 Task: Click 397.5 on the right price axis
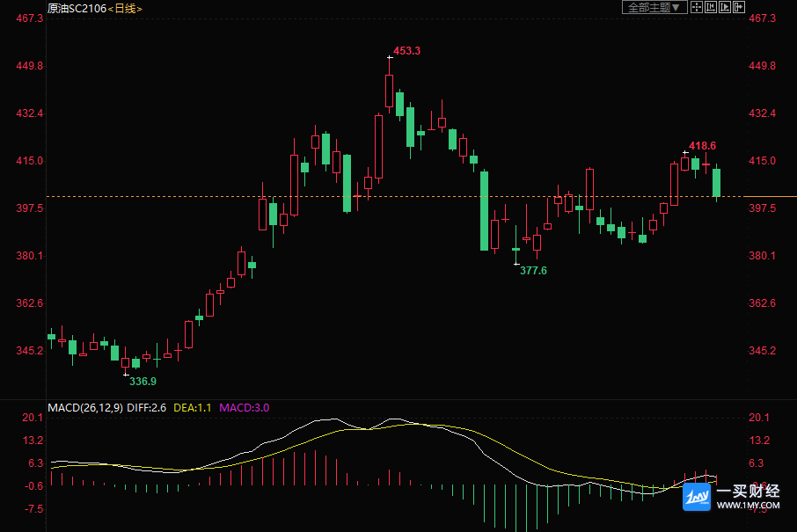[x=762, y=208]
